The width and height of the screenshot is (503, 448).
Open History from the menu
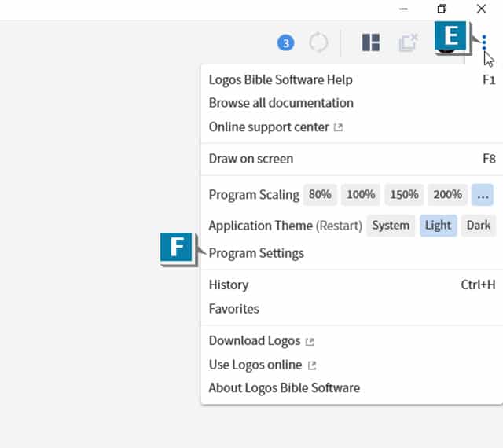[x=229, y=285]
